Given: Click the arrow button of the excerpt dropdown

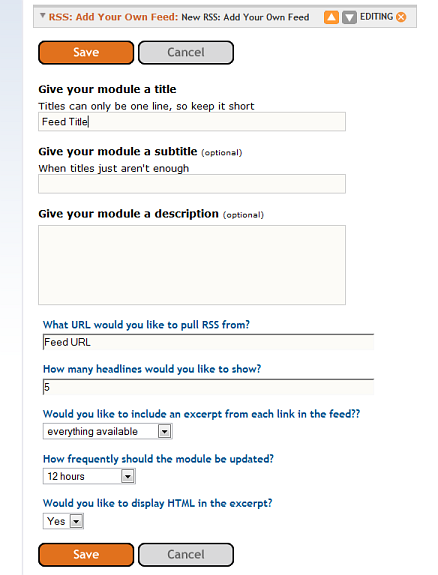Looking at the screenshot, I should 165,432.
